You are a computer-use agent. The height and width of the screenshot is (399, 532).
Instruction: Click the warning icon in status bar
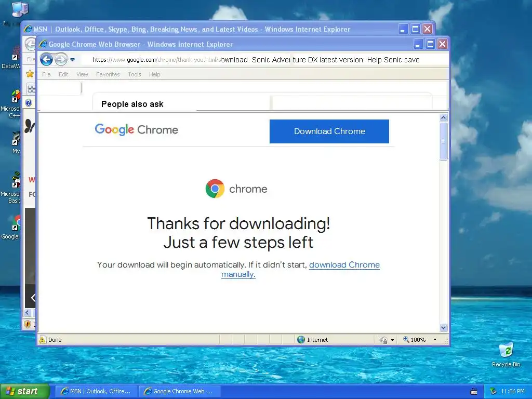(x=43, y=340)
